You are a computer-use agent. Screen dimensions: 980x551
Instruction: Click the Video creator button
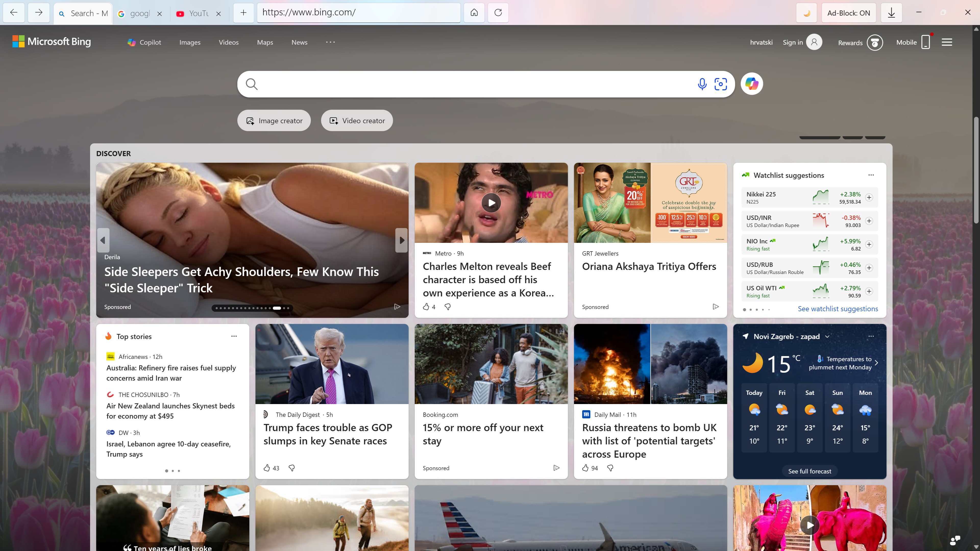coord(357,121)
